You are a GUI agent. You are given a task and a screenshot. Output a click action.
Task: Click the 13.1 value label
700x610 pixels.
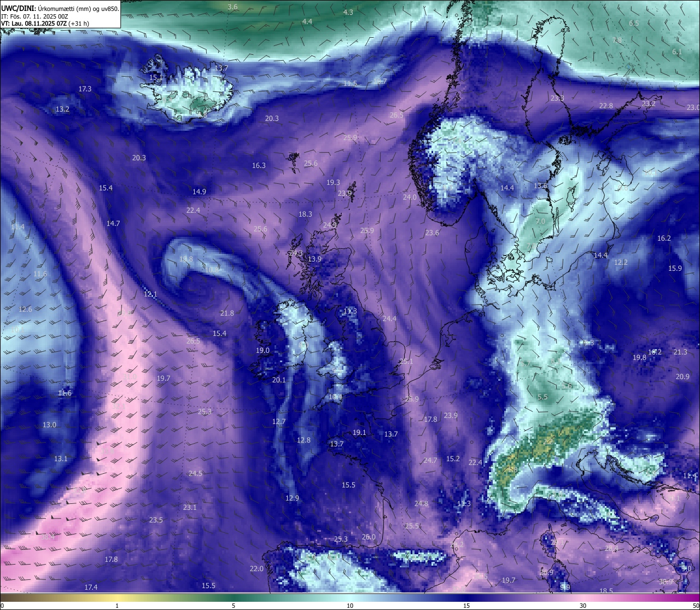click(x=61, y=459)
